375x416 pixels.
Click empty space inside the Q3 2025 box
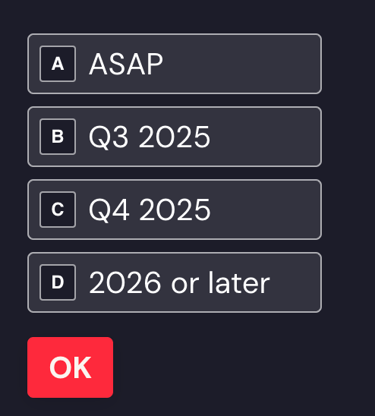pos(267,137)
